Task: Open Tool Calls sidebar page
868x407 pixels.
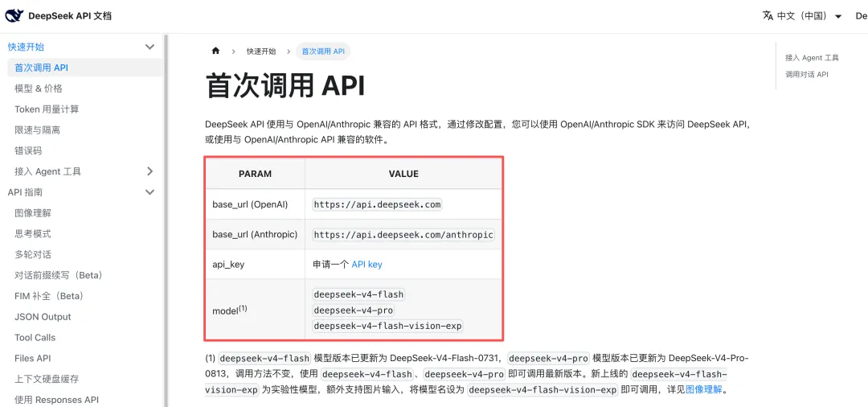Action: tap(35, 337)
